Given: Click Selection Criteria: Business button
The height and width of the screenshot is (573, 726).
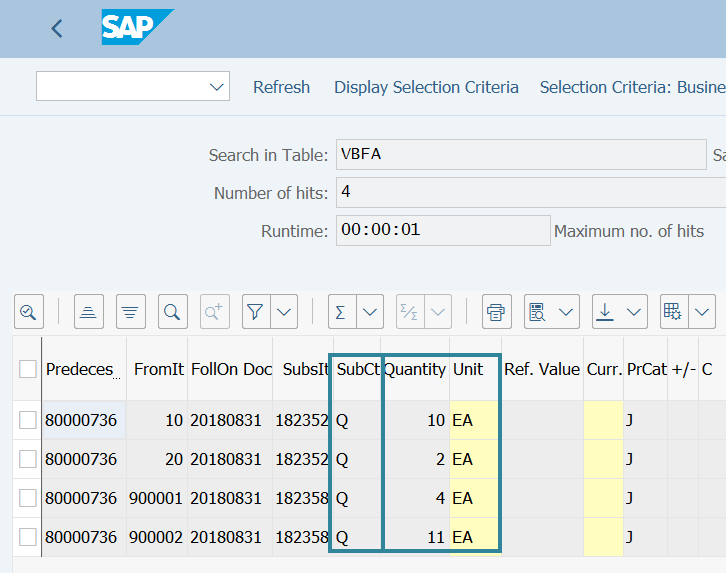Looking at the screenshot, I should tap(632, 87).
